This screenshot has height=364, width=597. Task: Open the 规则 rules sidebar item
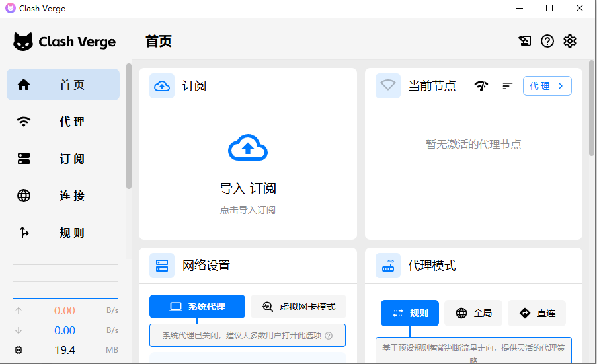(63, 233)
